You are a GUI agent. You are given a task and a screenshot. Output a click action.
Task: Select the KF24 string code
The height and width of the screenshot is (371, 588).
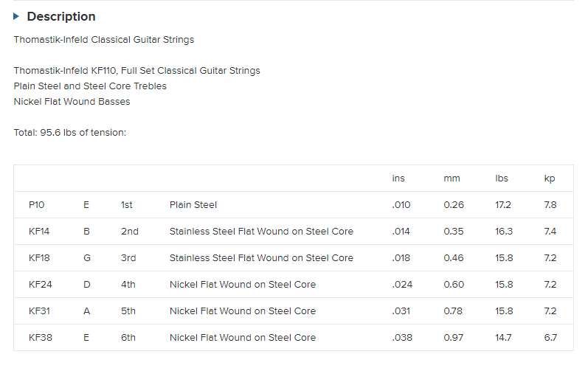click(39, 285)
